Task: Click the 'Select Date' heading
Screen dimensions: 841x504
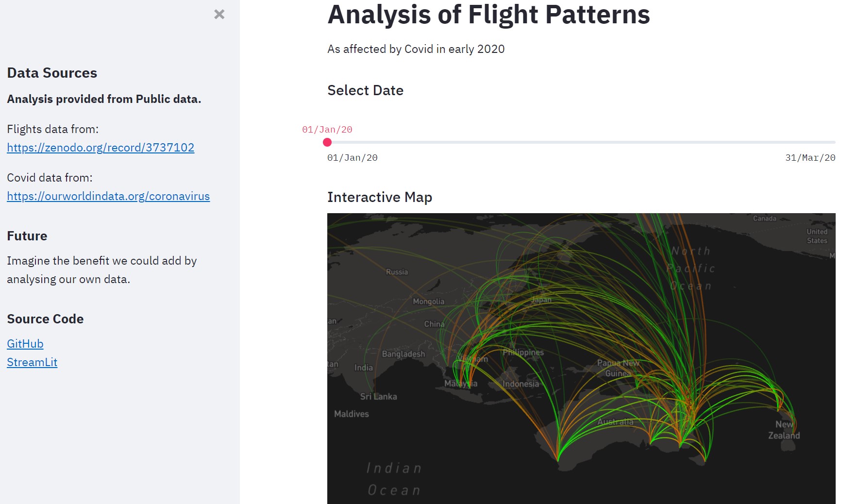Action: [x=366, y=90]
